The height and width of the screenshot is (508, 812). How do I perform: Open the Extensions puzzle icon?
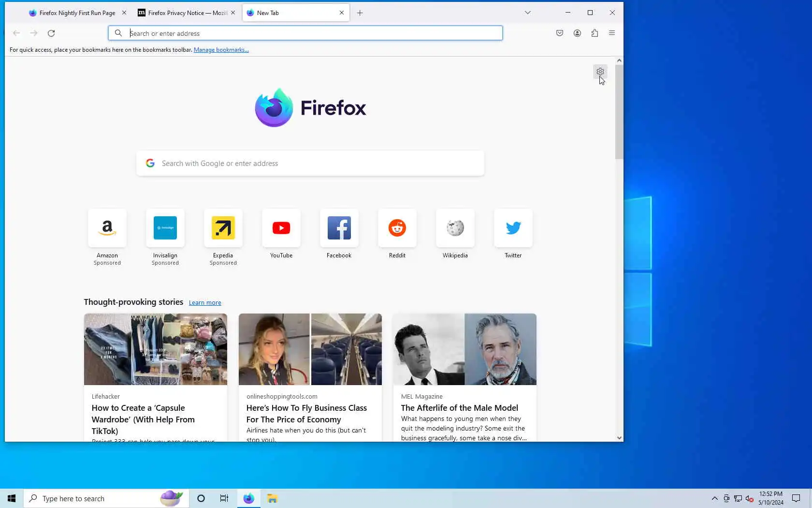click(x=594, y=33)
